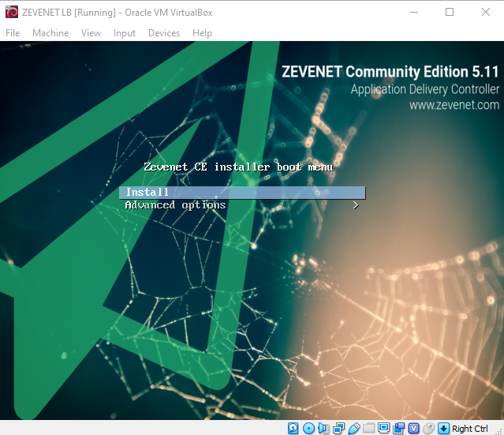Viewport: 504px width, 435px height.
Task: Click the recording status icon
Action: tap(399, 428)
